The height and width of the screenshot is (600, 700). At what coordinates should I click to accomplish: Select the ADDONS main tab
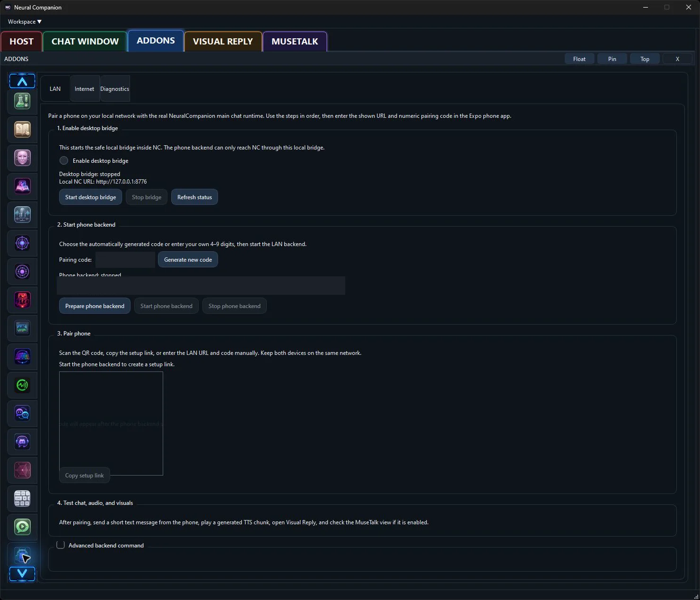pos(156,41)
